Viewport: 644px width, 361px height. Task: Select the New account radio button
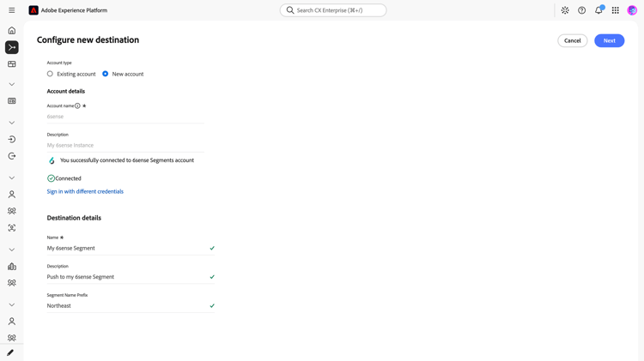[x=105, y=74]
